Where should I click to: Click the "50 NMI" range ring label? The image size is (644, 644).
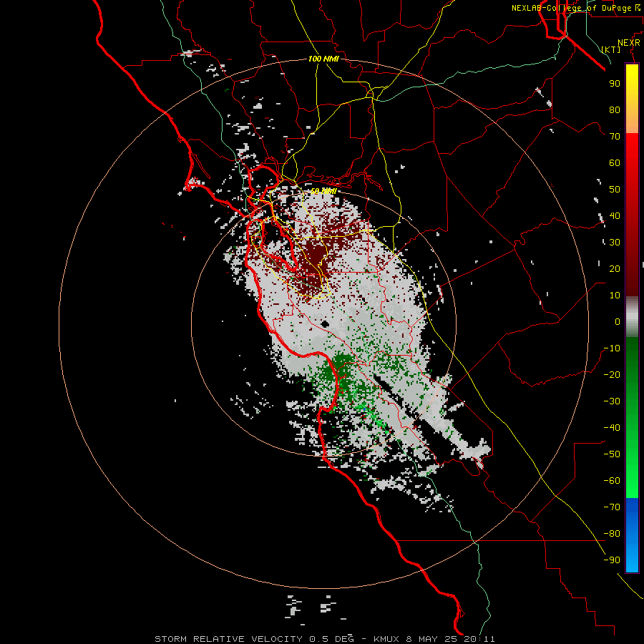323,191
